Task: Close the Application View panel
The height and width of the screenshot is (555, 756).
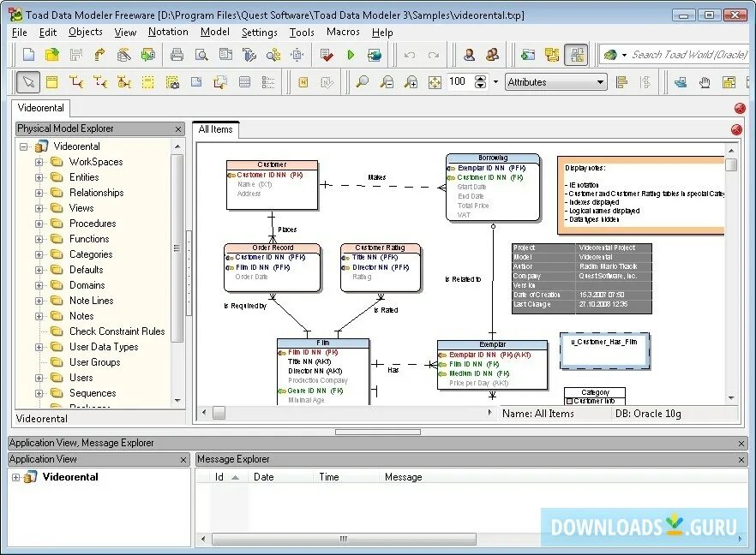Action: point(183,461)
